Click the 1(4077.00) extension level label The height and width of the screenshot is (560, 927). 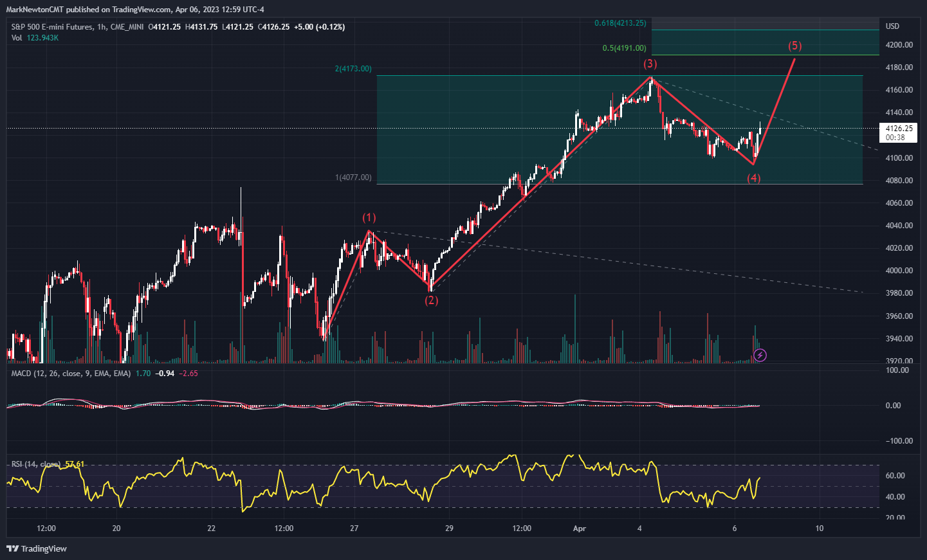coord(353,177)
